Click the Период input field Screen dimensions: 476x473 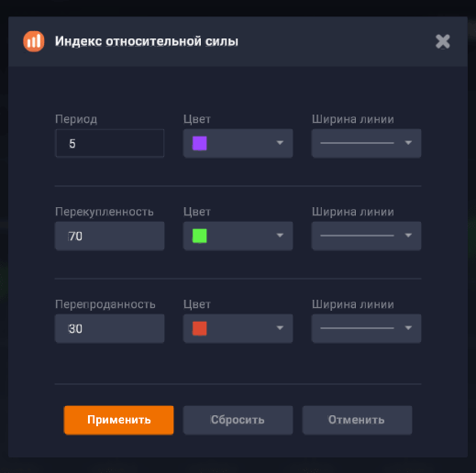coord(110,143)
